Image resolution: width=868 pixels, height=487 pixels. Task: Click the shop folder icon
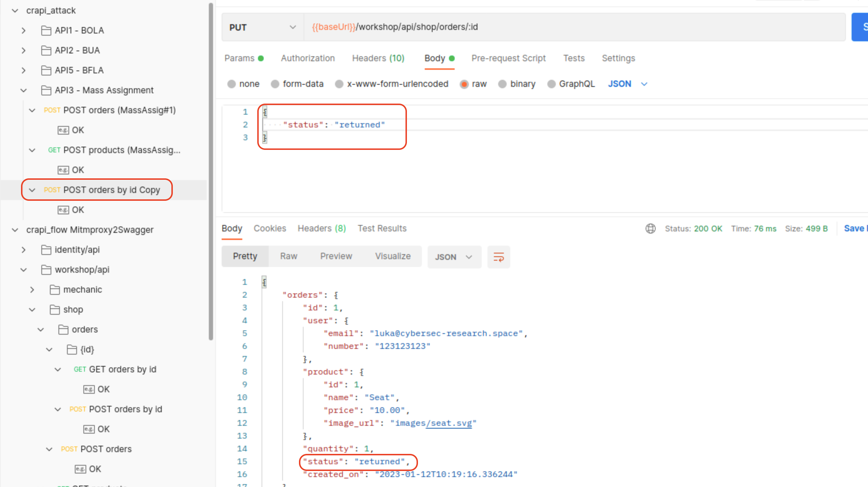click(55, 310)
